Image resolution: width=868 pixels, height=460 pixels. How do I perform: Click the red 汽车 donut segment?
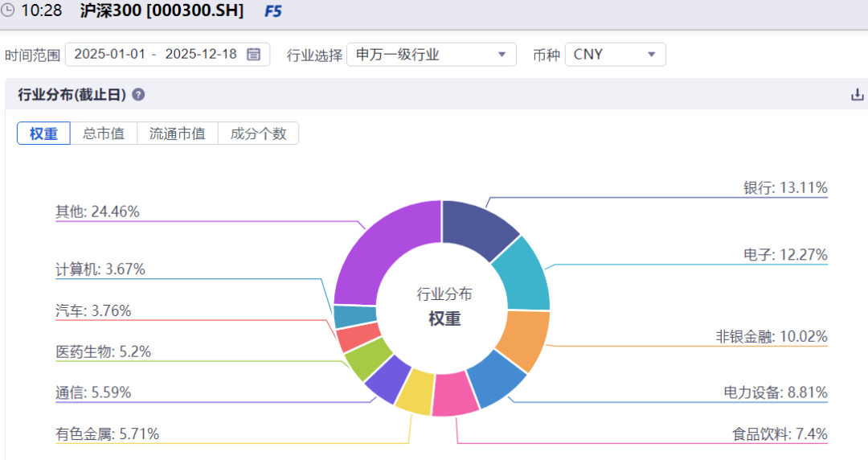[358, 338]
